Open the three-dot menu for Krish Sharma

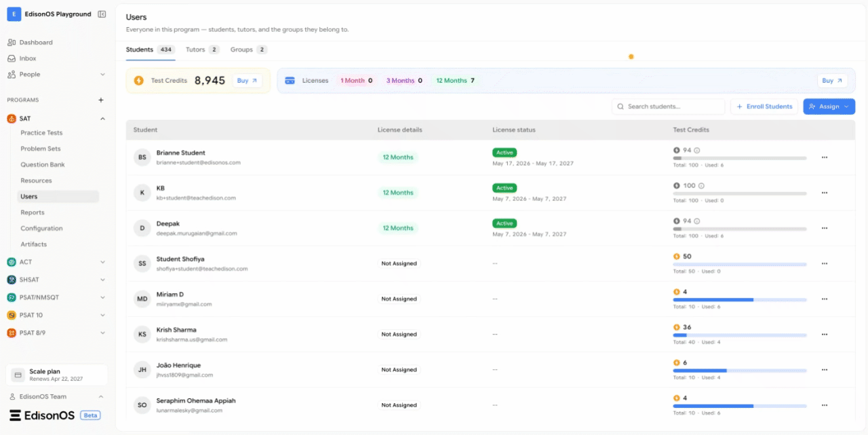(x=825, y=334)
